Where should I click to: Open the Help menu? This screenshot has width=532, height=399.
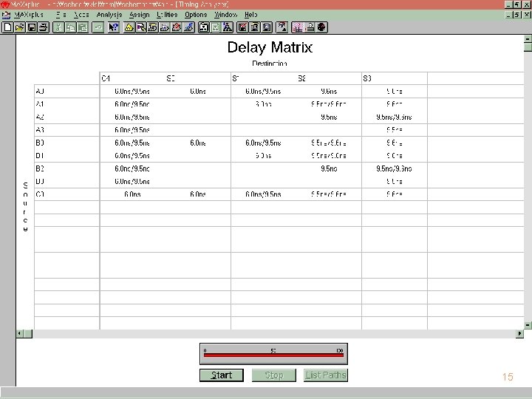(x=251, y=15)
